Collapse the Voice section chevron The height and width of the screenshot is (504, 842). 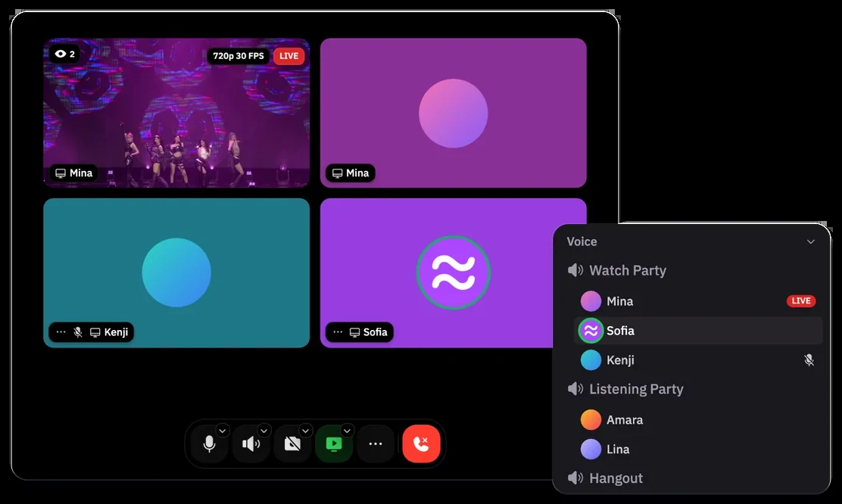click(x=811, y=241)
